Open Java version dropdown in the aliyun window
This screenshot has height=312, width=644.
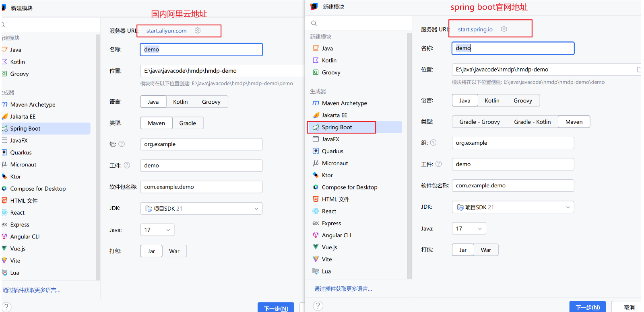(157, 230)
